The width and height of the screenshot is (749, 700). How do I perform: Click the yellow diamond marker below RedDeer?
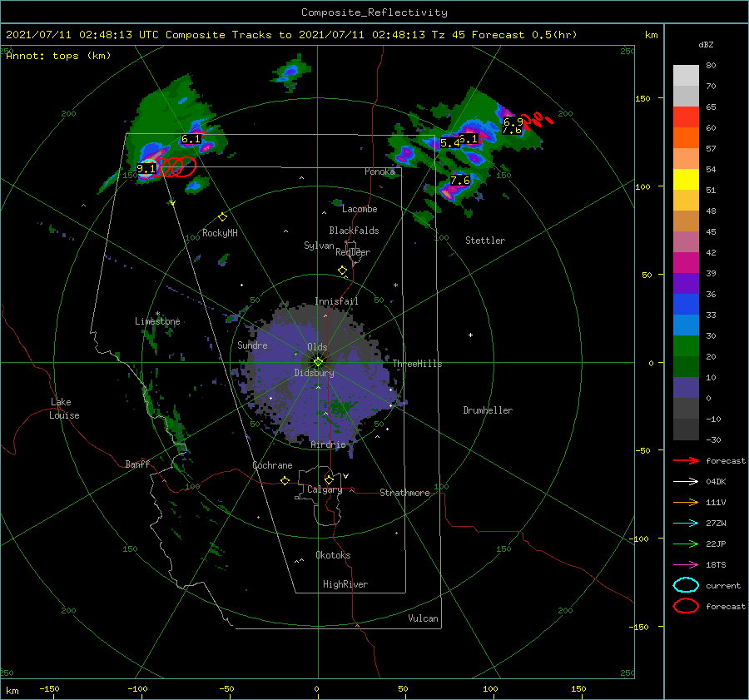click(x=342, y=271)
